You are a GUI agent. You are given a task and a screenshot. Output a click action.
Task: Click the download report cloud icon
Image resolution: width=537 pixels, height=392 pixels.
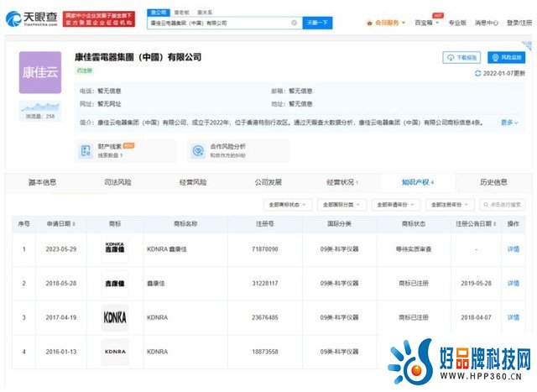[x=451, y=58]
